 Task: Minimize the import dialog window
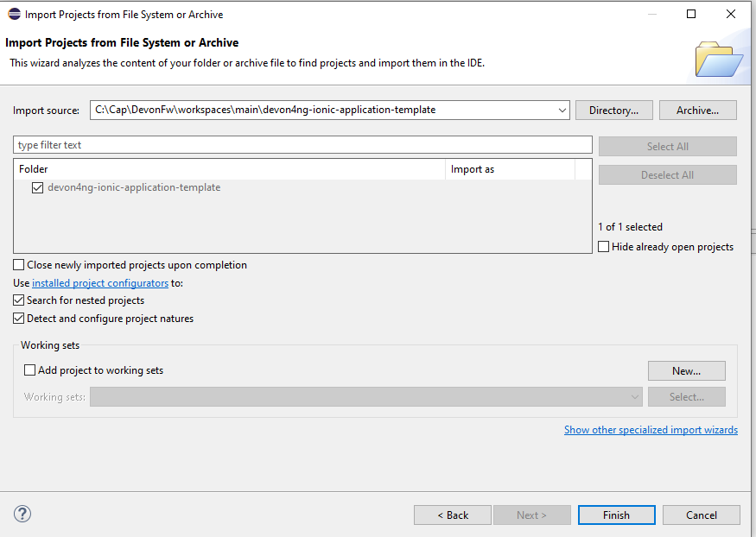point(651,14)
